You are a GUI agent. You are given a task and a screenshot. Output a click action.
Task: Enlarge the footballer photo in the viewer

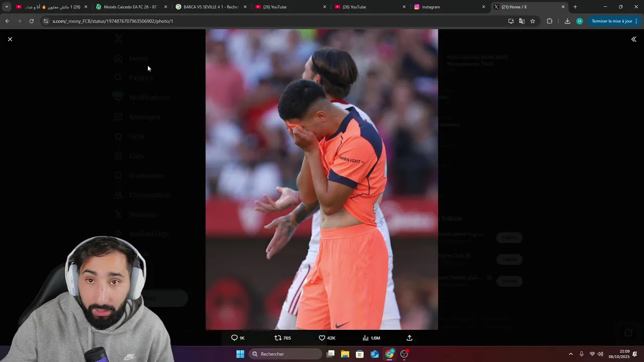[321, 179]
